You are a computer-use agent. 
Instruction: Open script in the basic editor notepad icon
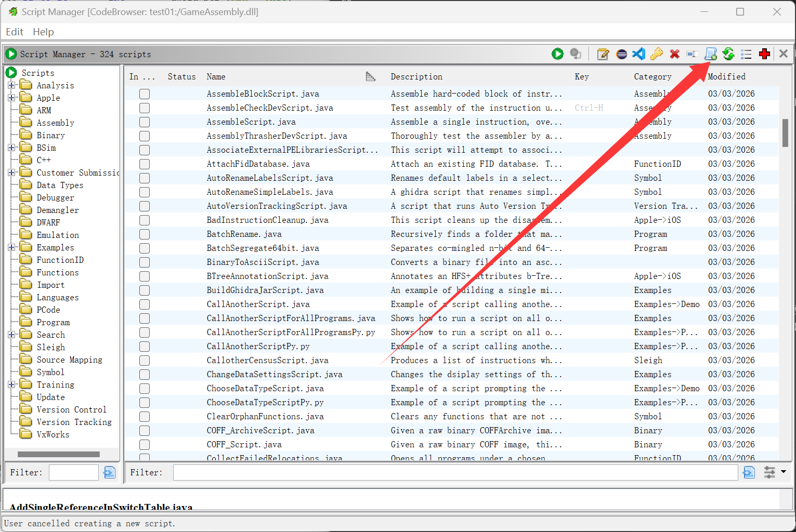(x=603, y=54)
